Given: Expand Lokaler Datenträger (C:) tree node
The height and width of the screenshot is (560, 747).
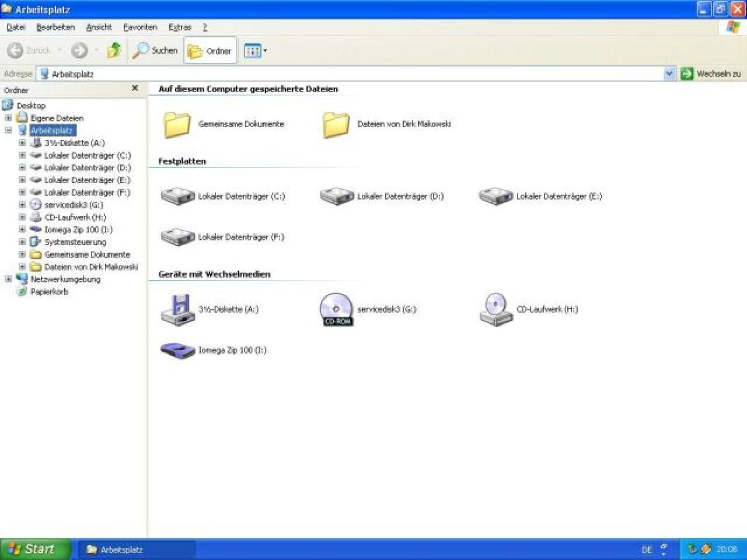Looking at the screenshot, I should [22, 155].
